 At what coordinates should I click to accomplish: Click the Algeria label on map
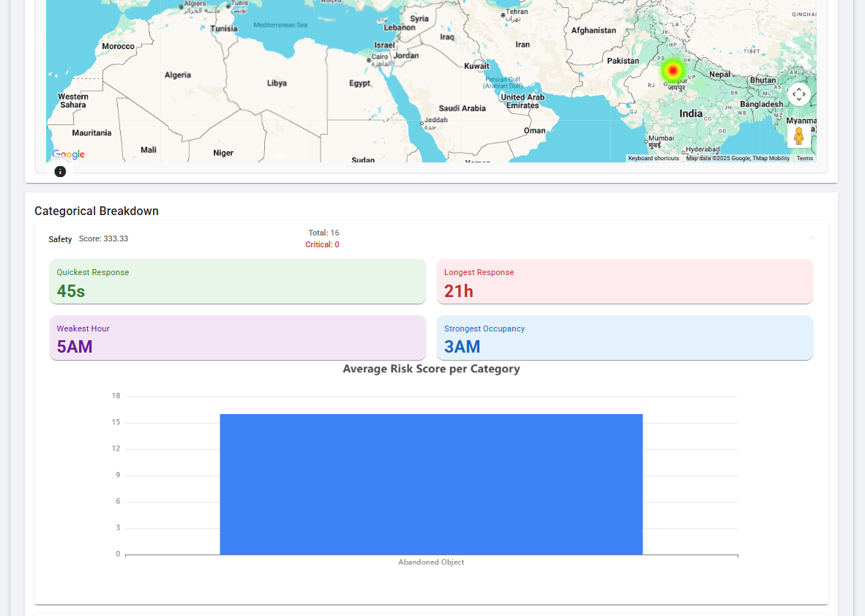pyautogui.click(x=178, y=75)
